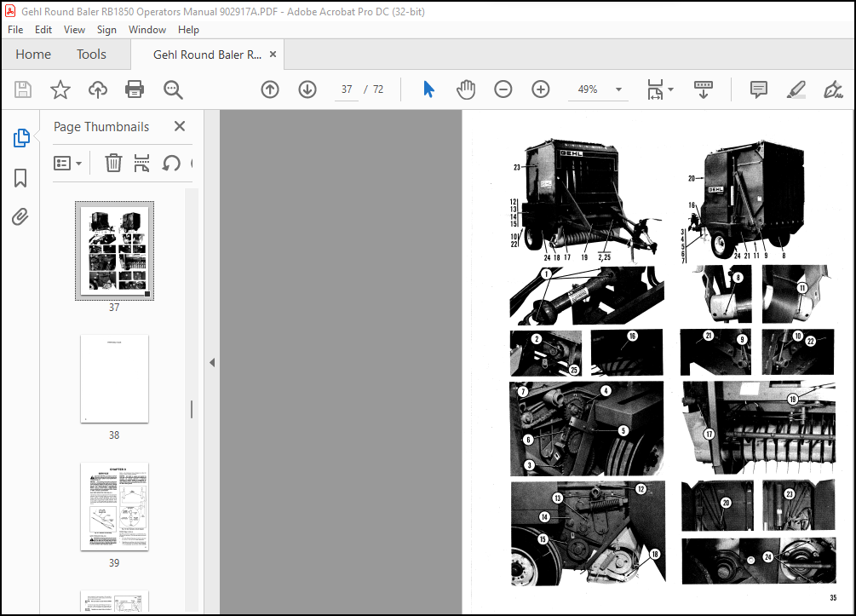Zoom out with the minus button
This screenshot has width=856, height=616.
pyautogui.click(x=503, y=89)
